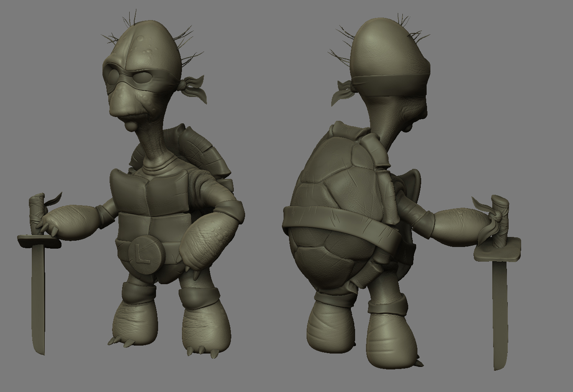Select the wrapped sword handle in the front view
The height and width of the screenshot is (392, 573).
(37, 214)
